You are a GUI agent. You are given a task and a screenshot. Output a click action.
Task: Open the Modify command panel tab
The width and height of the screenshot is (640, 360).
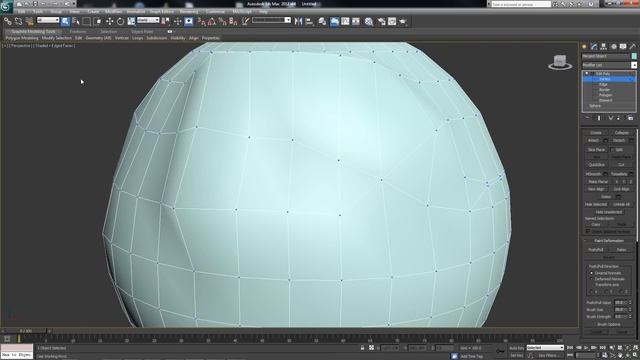(x=594, y=47)
